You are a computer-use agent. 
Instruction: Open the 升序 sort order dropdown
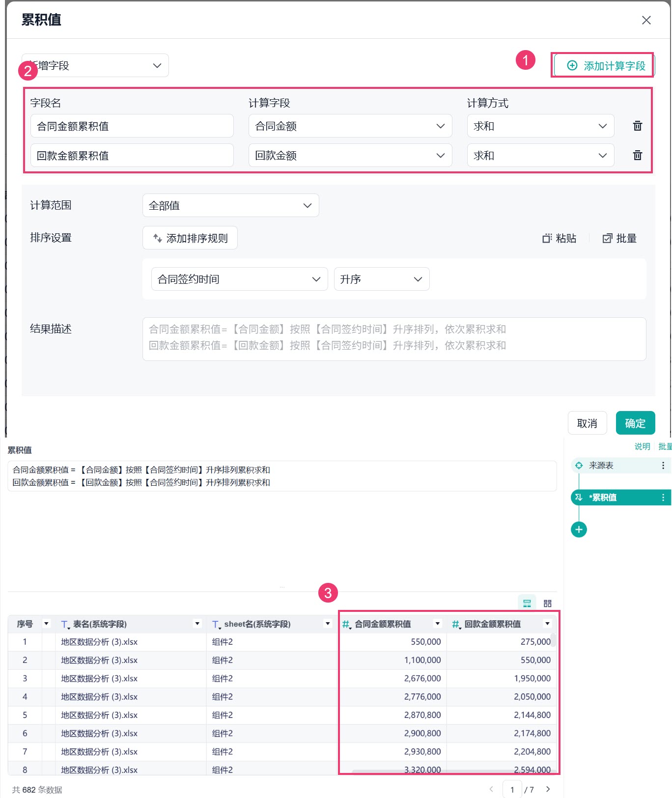pos(382,279)
